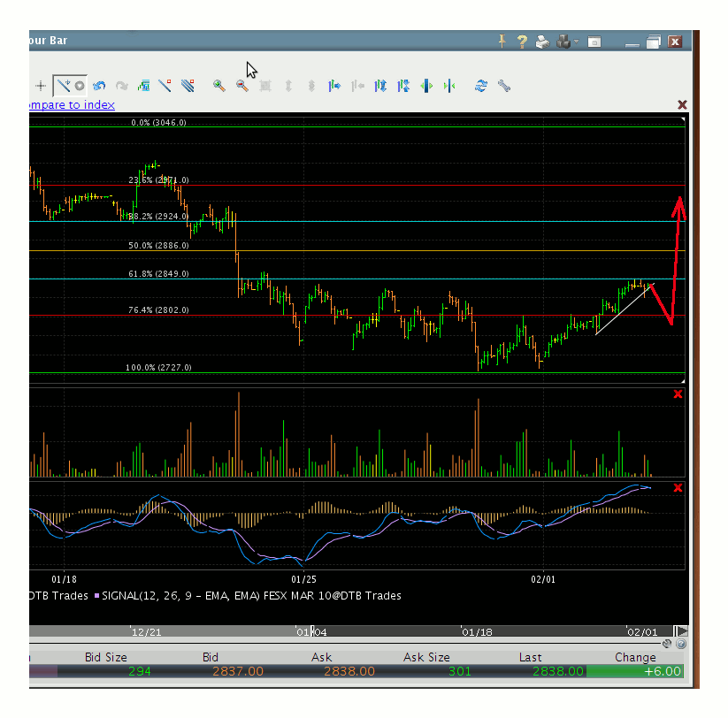Click the vertical compress arrow icon
This screenshot has height=718, width=728.
[x=311, y=86]
